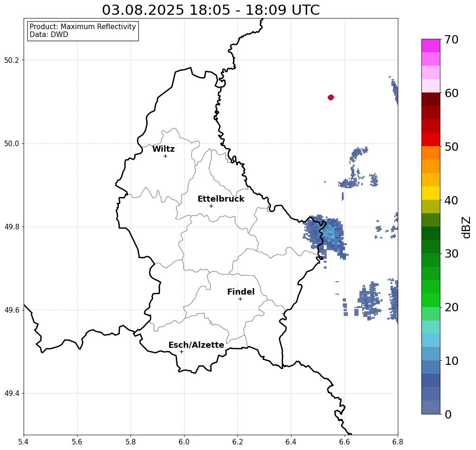The width and height of the screenshot is (476, 450).
Task: Click the latitude tick label 49.8
Action: tap(11, 227)
